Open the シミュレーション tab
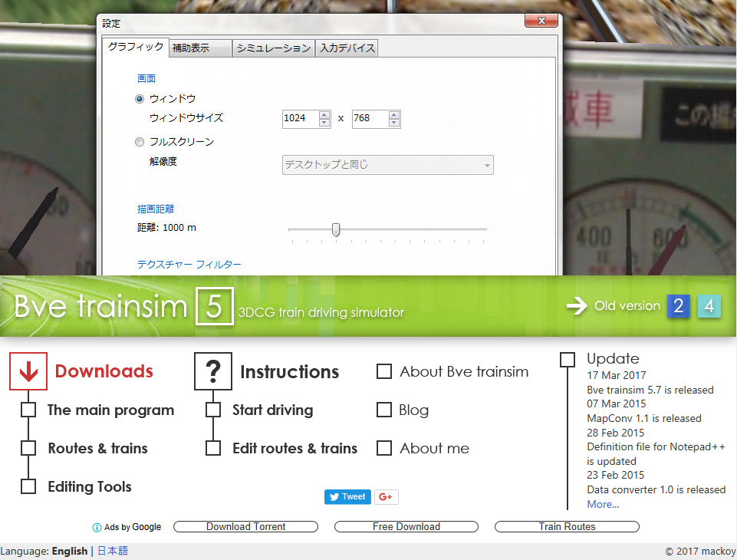Viewport: 737px width, 560px height. (x=273, y=48)
